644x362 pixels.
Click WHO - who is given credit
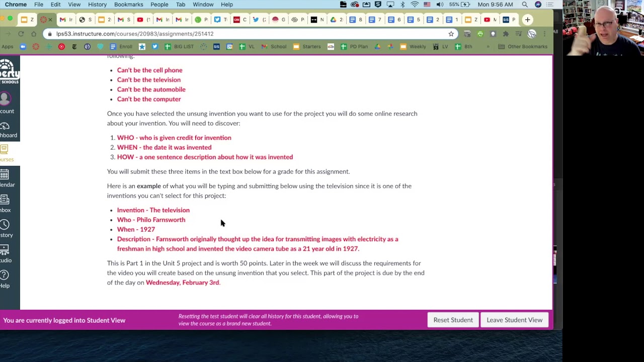pyautogui.click(x=174, y=138)
